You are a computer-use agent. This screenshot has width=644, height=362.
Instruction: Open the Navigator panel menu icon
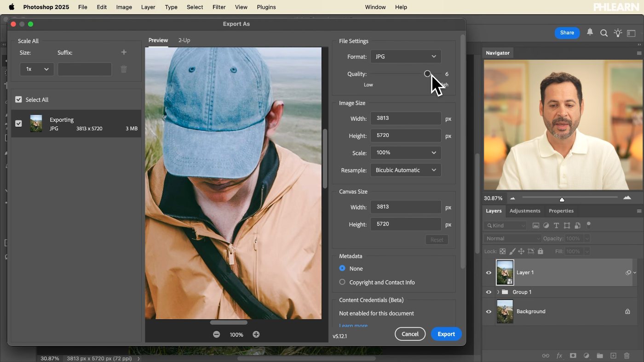pyautogui.click(x=639, y=53)
